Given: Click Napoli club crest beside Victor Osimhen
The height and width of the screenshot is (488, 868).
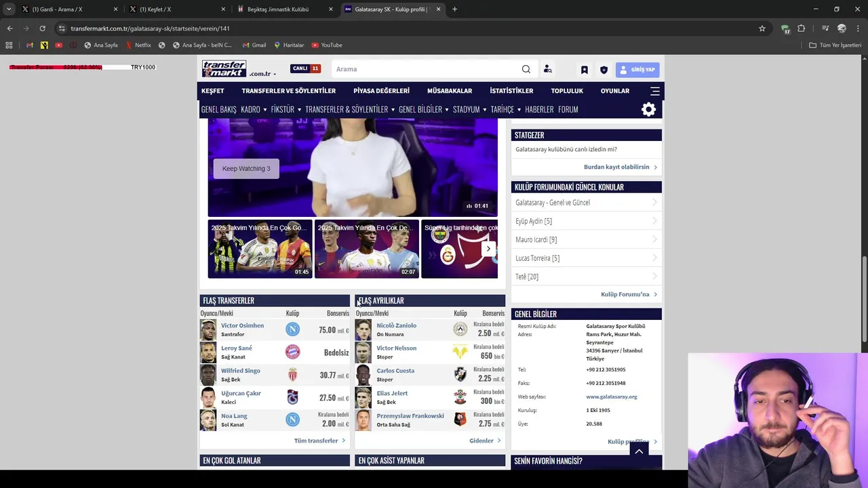Looking at the screenshot, I should (x=292, y=329).
